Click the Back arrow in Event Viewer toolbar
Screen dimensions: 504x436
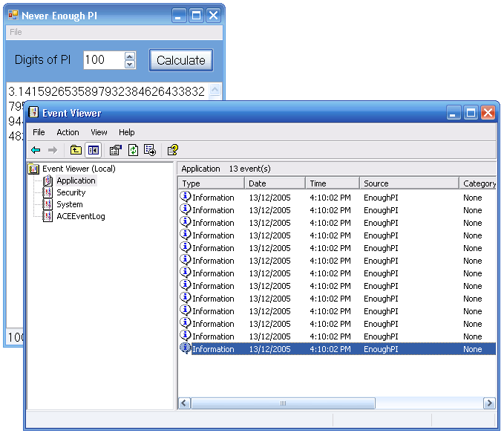point(36,150)
